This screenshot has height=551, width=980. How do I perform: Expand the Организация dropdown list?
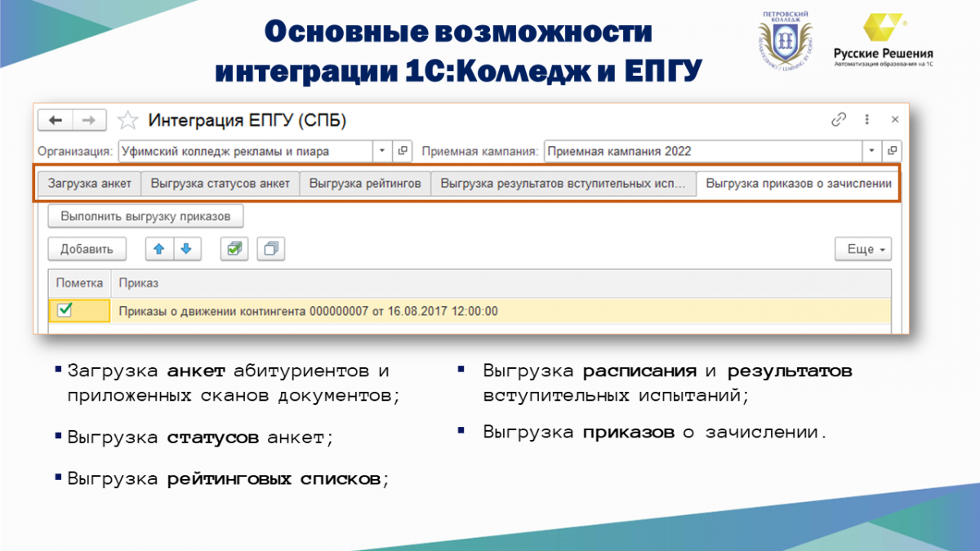383,151
